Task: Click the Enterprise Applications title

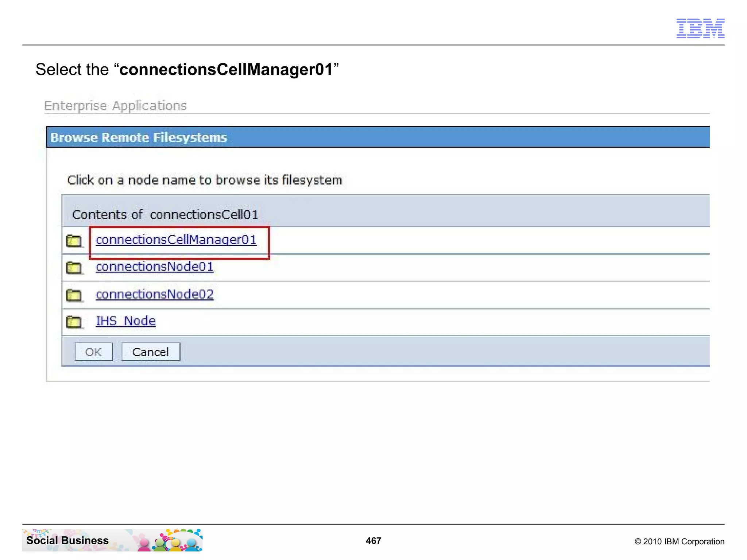Action: (116, 106)
